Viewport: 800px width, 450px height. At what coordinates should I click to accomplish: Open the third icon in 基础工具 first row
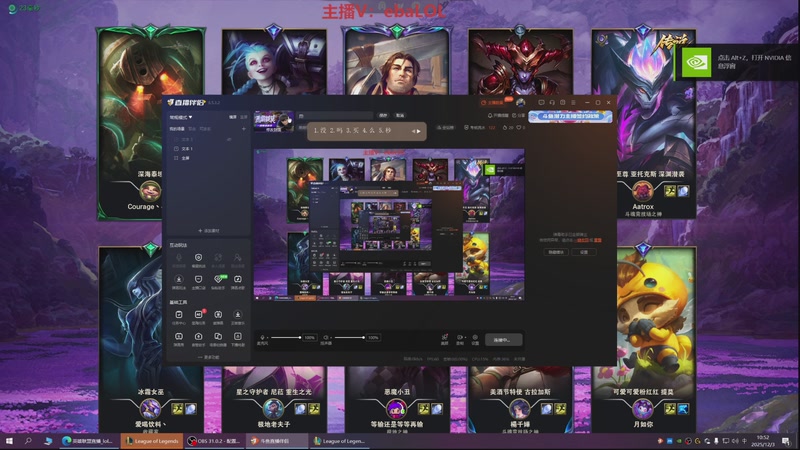click(218, 317)
